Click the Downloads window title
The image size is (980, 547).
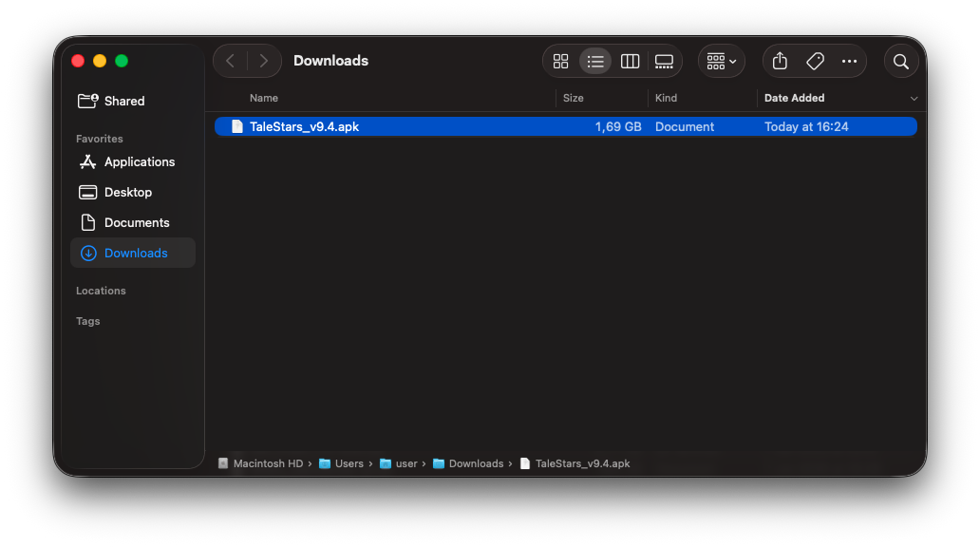(330, 61)
